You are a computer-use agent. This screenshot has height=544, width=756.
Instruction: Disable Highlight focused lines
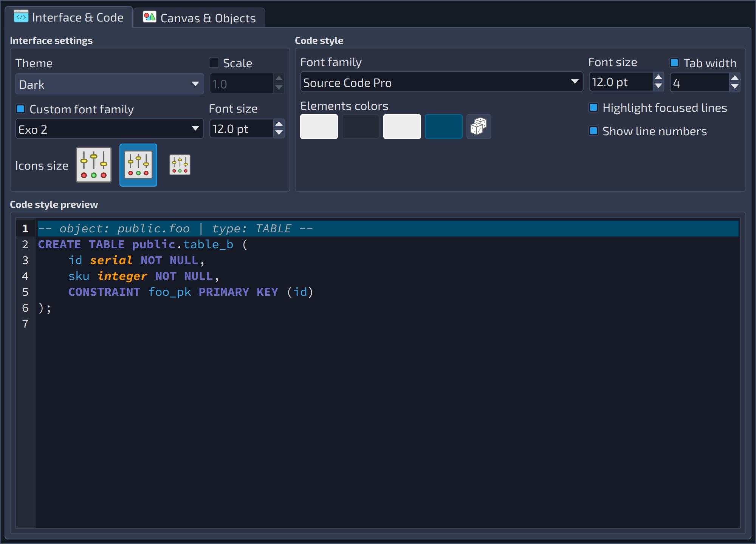[593, 108]
